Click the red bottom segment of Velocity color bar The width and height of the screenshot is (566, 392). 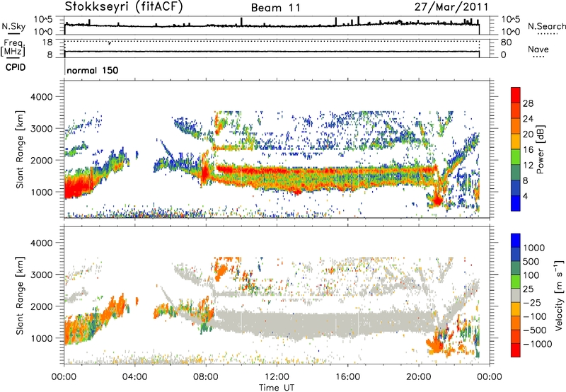click(516, 350)
